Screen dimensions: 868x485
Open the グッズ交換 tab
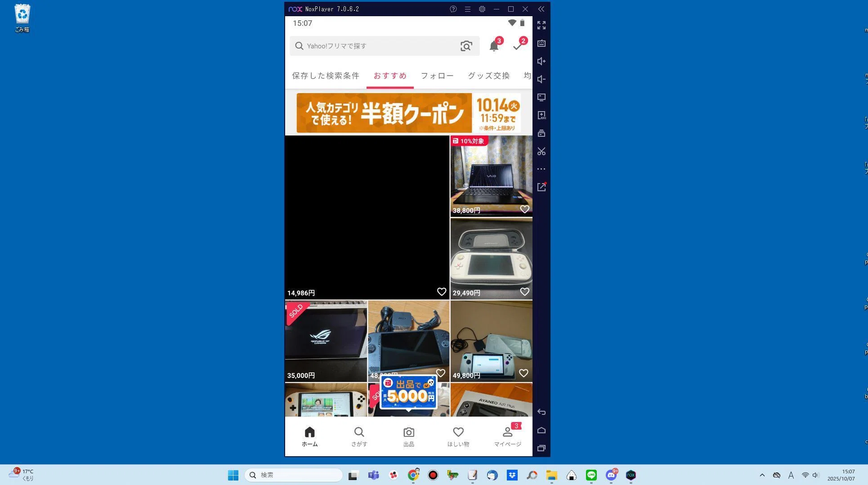click(489, 76)
